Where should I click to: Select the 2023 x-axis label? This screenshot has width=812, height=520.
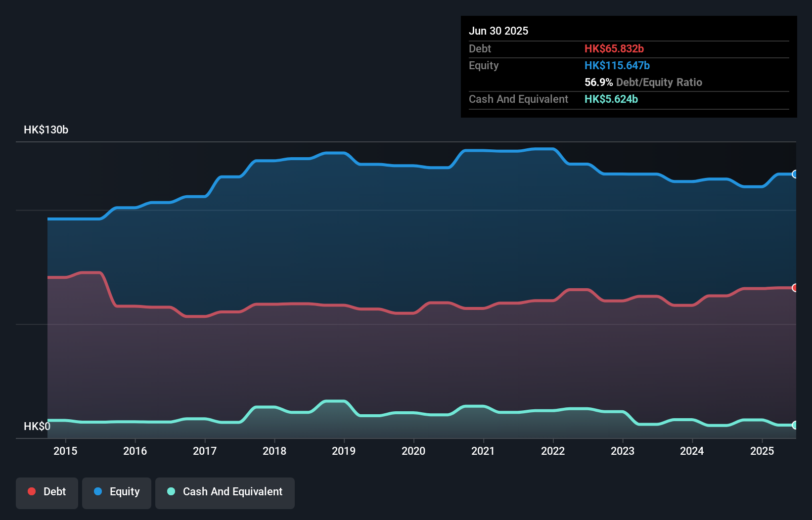(623, 451)
